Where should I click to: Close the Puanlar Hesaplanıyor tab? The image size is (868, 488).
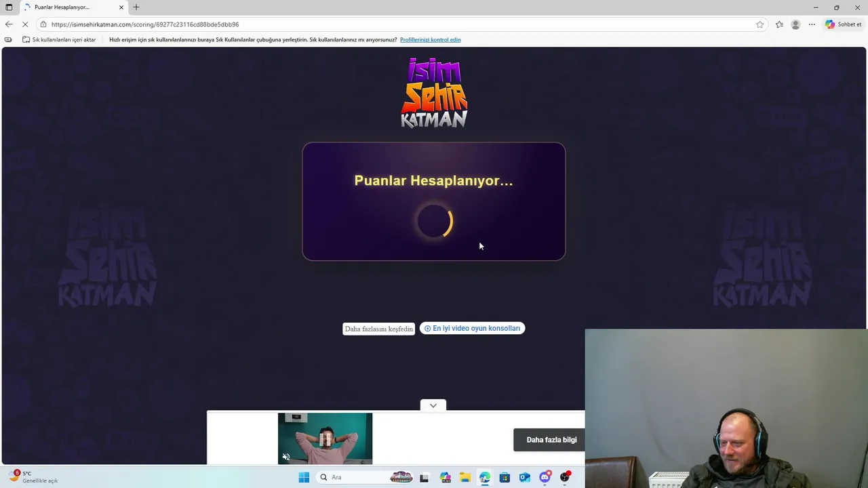point(121,7)
